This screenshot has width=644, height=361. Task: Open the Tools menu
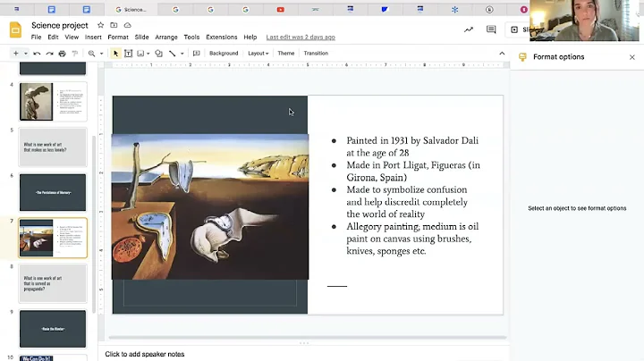click(x=191, y=37)
